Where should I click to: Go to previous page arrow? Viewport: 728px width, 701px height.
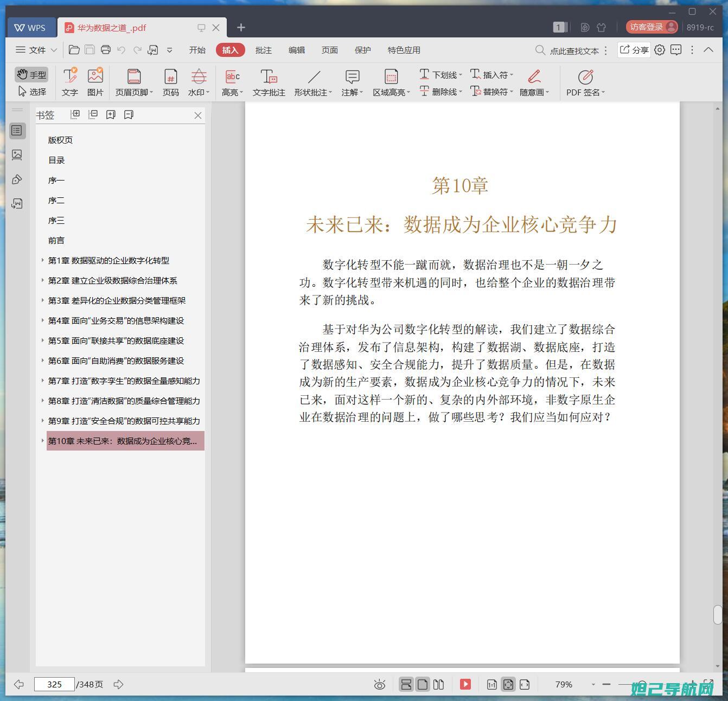coord(19,684)
